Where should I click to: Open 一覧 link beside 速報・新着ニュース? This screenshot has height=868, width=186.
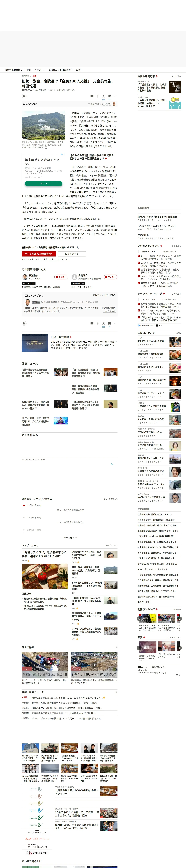pos(115,692)
